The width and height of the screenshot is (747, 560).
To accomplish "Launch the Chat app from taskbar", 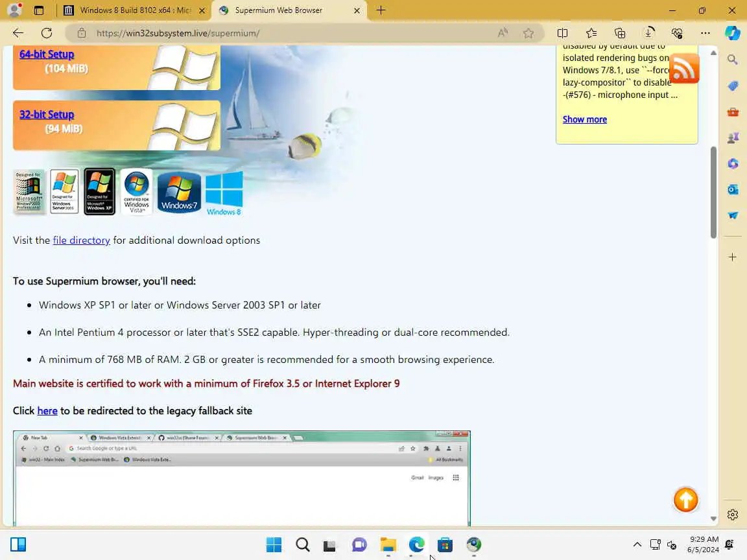I will (359, 544).
